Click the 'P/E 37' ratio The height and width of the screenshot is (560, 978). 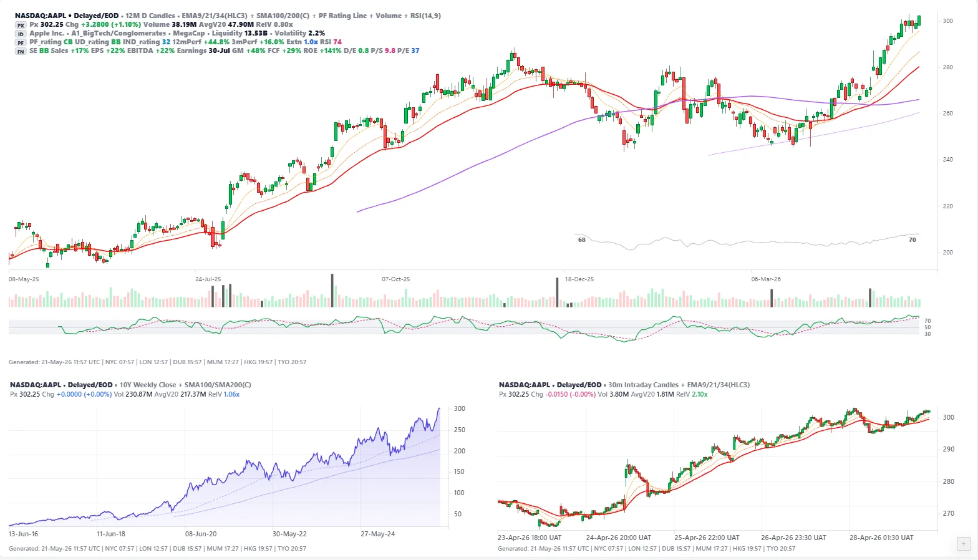[x=409, y=51]
